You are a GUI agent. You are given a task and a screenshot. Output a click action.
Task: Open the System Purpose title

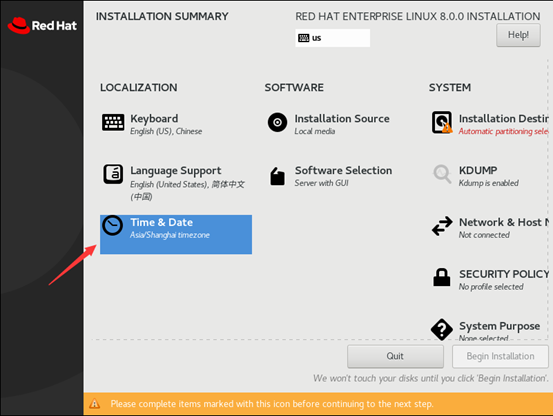499,326
